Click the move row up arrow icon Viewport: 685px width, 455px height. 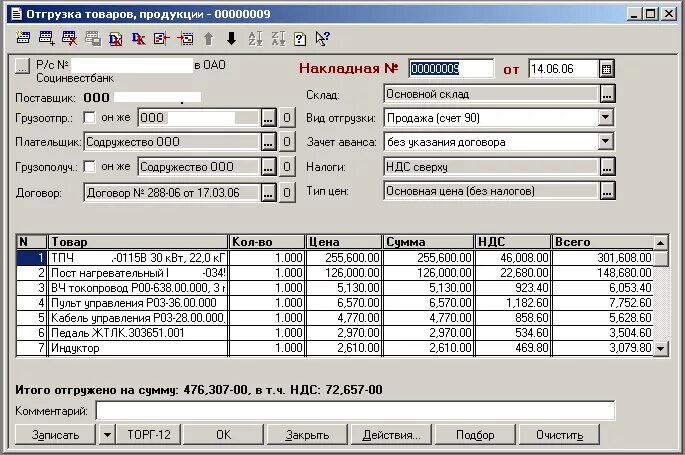coord(209,38)
